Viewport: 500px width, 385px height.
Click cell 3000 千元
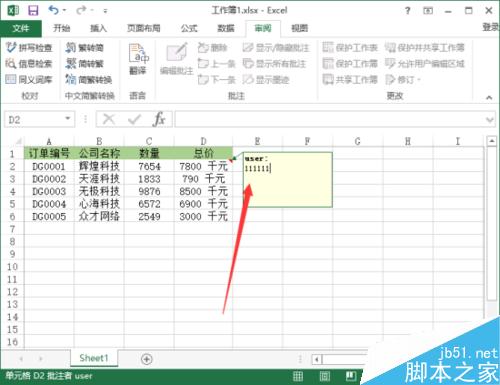203,216
